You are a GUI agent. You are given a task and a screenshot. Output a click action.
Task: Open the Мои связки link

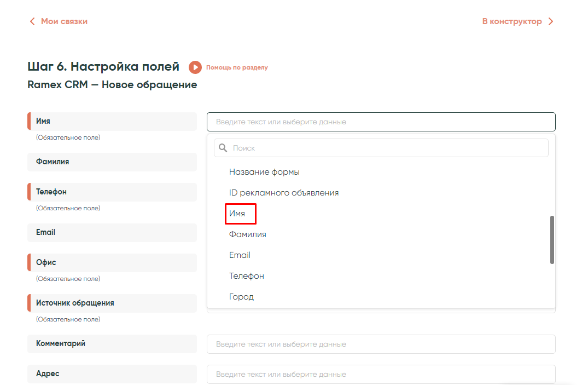(x=64, y=21)
